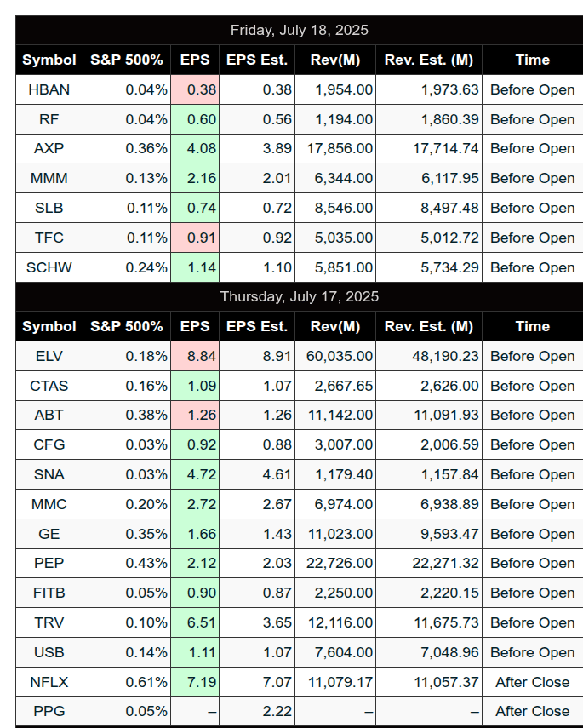Click NFLX After Close time cell

pos(533,682)
